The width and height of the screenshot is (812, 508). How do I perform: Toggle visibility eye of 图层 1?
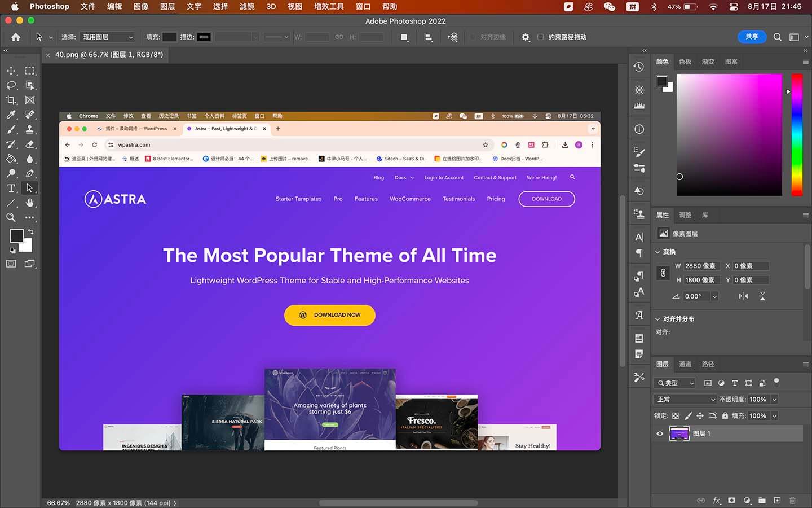pyautogui.click(x=660, y=433)
